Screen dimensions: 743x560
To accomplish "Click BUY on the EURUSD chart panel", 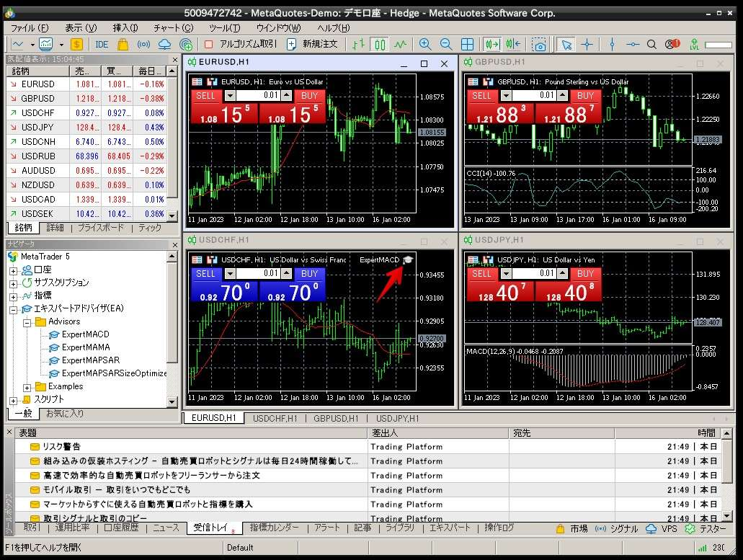I will coord(309,96).
